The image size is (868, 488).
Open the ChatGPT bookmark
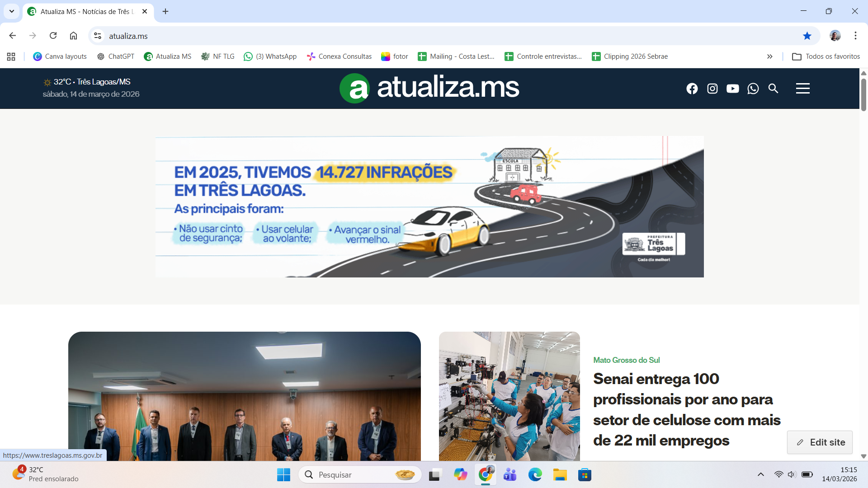click(x=116, y=56)
